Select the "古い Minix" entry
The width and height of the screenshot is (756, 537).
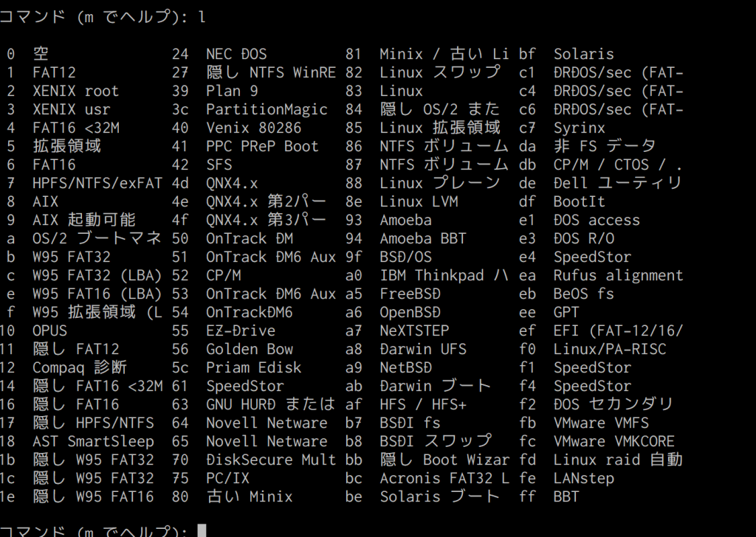250,496
